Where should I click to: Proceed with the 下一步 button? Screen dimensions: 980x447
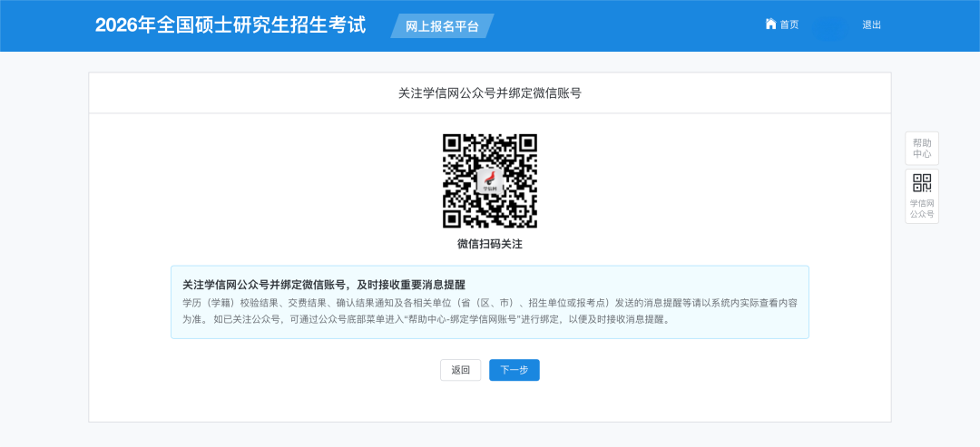click(x=514, y=370)
